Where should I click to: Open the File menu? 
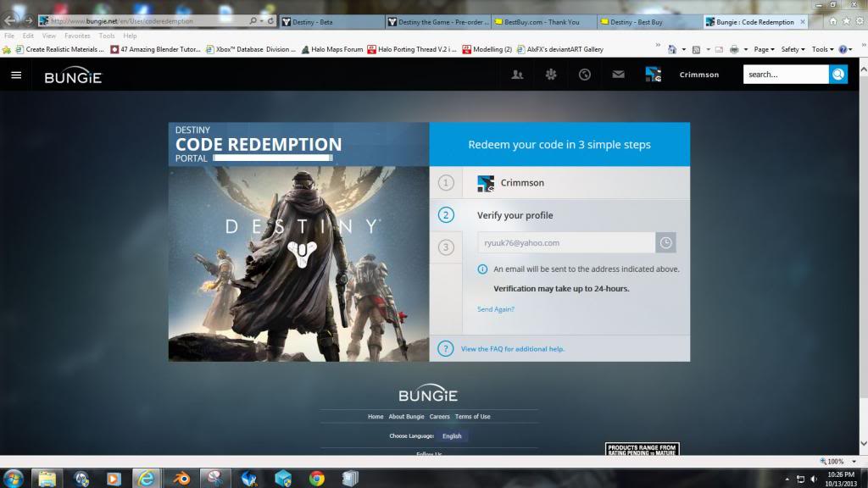(x=9, y=36)
